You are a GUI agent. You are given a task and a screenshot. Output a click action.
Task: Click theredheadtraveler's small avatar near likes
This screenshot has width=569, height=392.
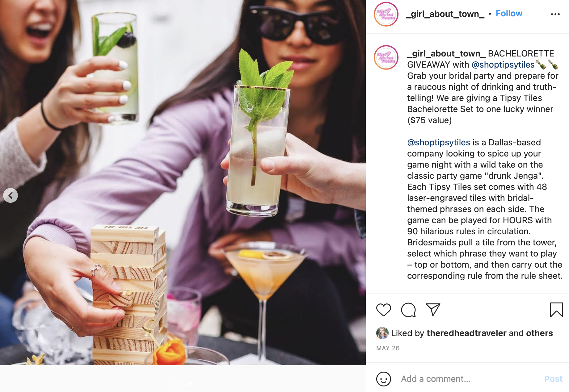pos(382,333)
